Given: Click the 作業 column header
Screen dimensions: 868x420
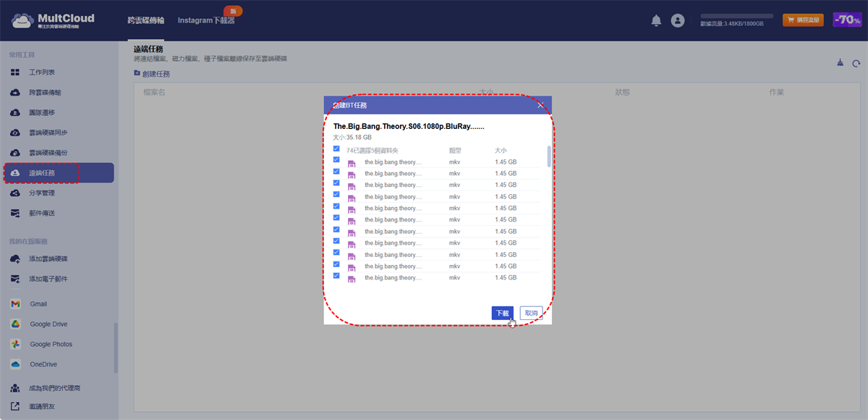Looking at the screenshot, I should 777,93.
